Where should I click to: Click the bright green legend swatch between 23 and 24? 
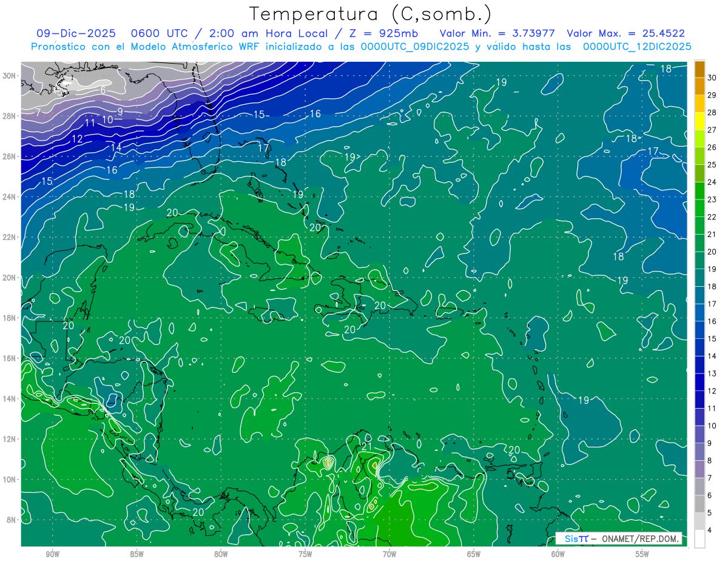coord(699,191)
